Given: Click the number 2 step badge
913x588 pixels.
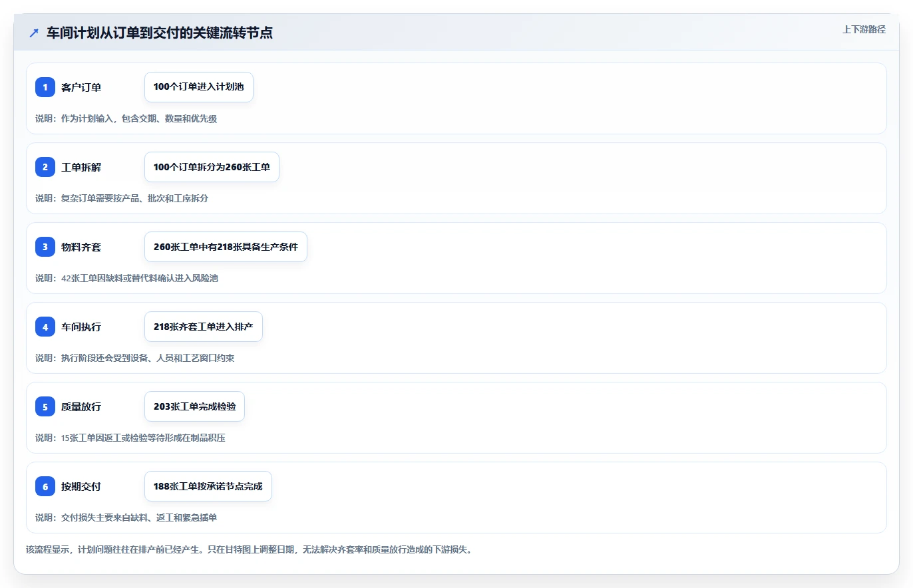Looking at the screenshot, I should pos(45,167).
